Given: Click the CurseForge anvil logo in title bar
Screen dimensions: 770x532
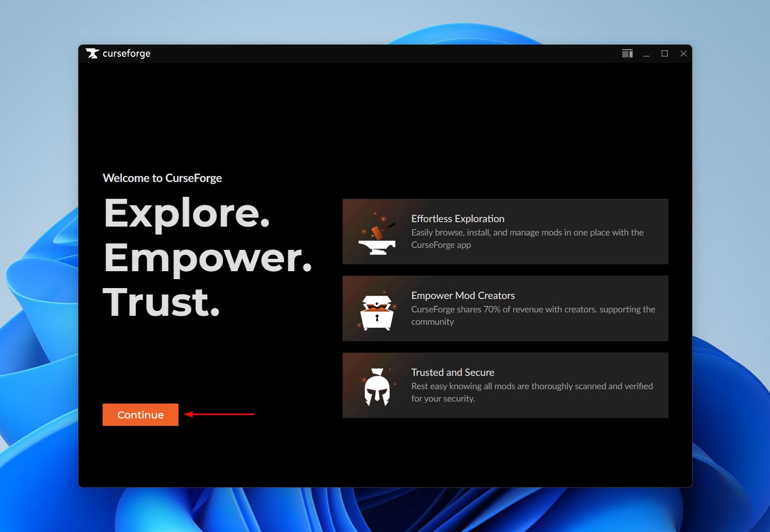Looking at the screenshot, I should (92, 54).
